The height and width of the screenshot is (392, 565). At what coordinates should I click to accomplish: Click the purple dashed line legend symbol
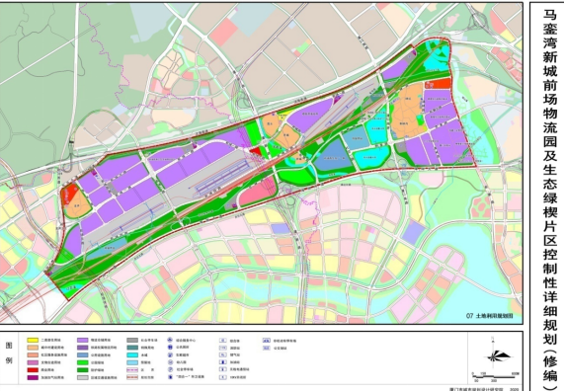click(x=132, y=370)
